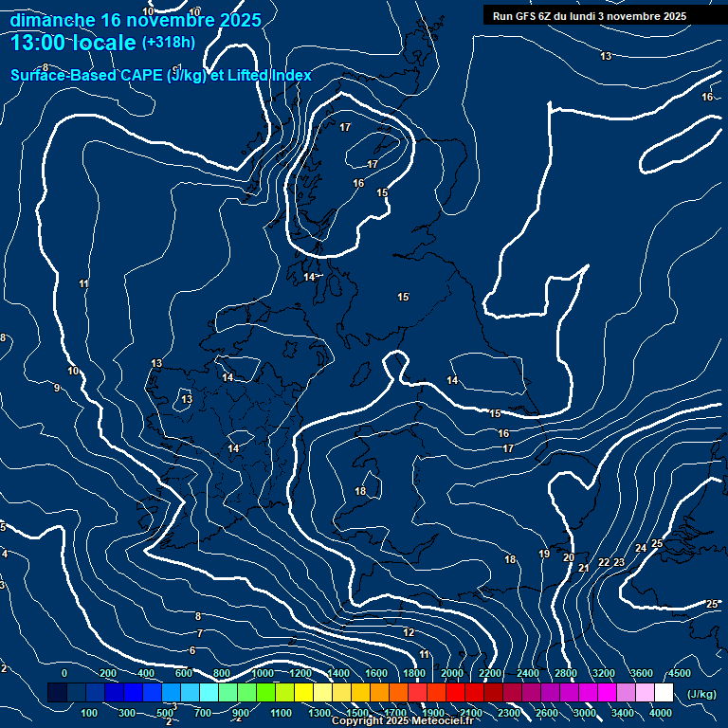This screenshot has height=728, width=728.
Task: Click the '(J/kg)' unit label beside legend
Action: pyautogui.click(x=701, y=694)
